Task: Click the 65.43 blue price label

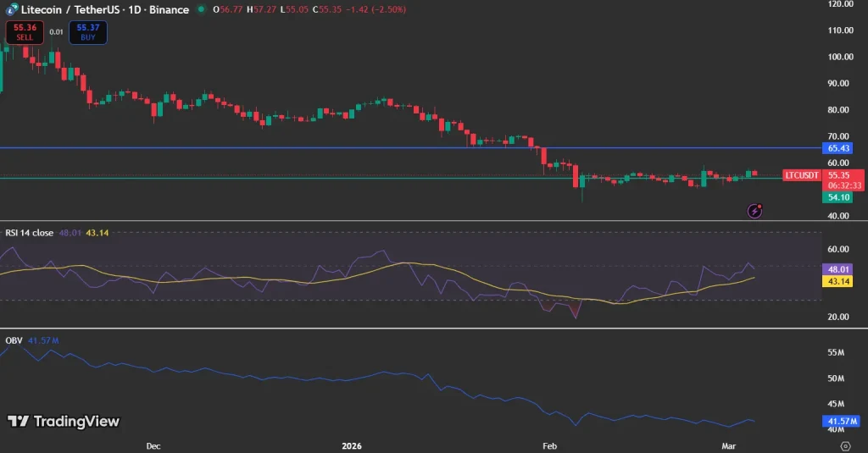Action: (x=838, y=147)
